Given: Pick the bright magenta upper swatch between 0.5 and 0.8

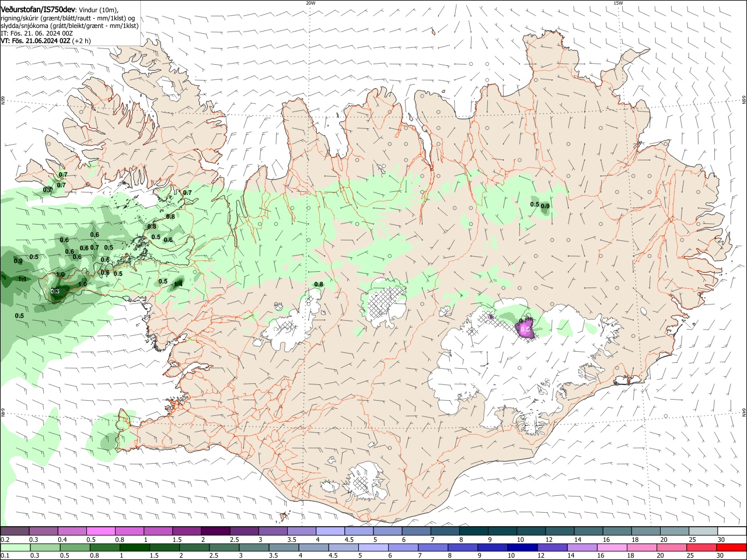Looking at the screenshot, I should click(x=101, y=531).
